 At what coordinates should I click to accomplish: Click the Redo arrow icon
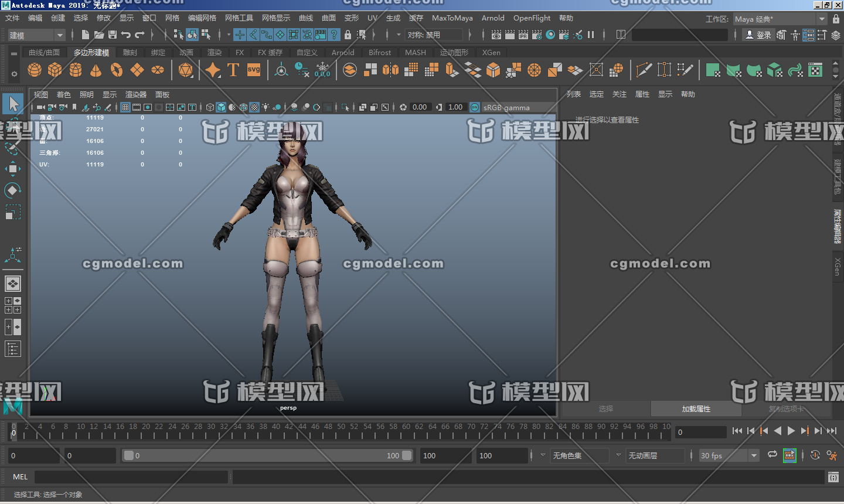[139, 35]
